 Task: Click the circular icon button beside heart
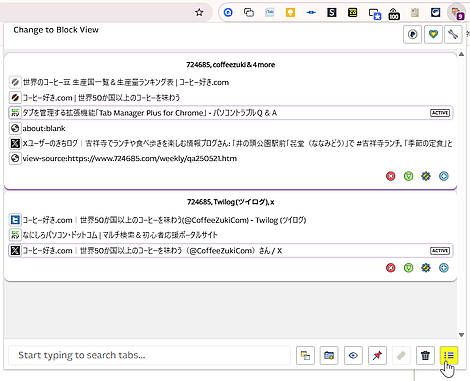pos(413,34)
